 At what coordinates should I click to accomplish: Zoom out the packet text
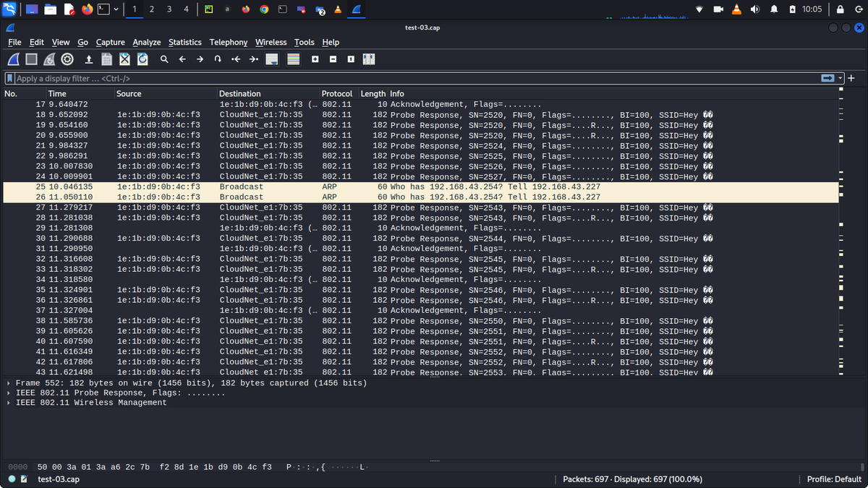pos(333,59)
